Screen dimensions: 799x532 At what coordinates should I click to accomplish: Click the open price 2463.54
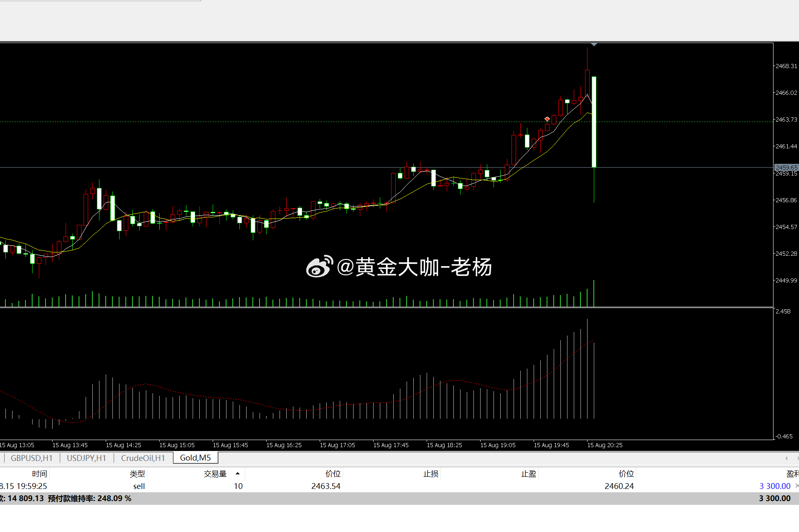[x=326, y=486]
